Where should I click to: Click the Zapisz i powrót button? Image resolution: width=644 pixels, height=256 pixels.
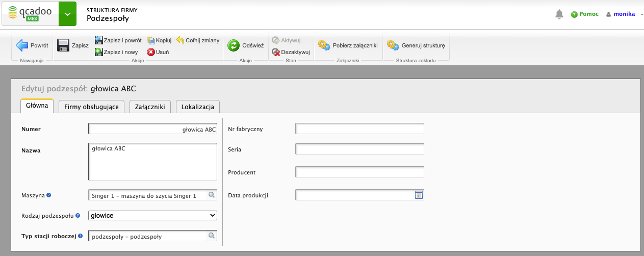(x=118, y=40)
